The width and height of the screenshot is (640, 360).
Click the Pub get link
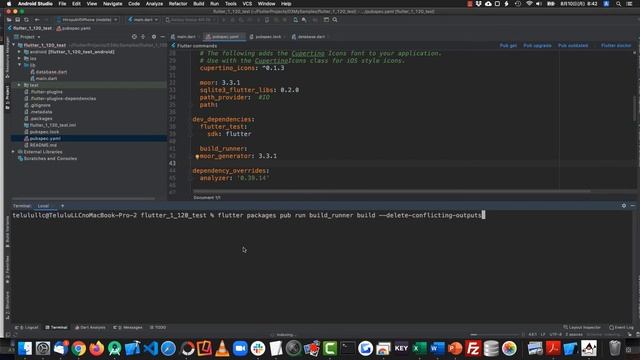click(508, 46)
